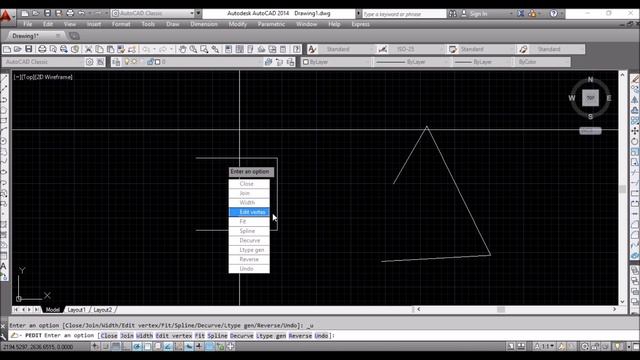The height and width of the screenshot is (360, 640).
Task: Click the Help question mark in Standard toolbar
Action: (x=297, y=49)
